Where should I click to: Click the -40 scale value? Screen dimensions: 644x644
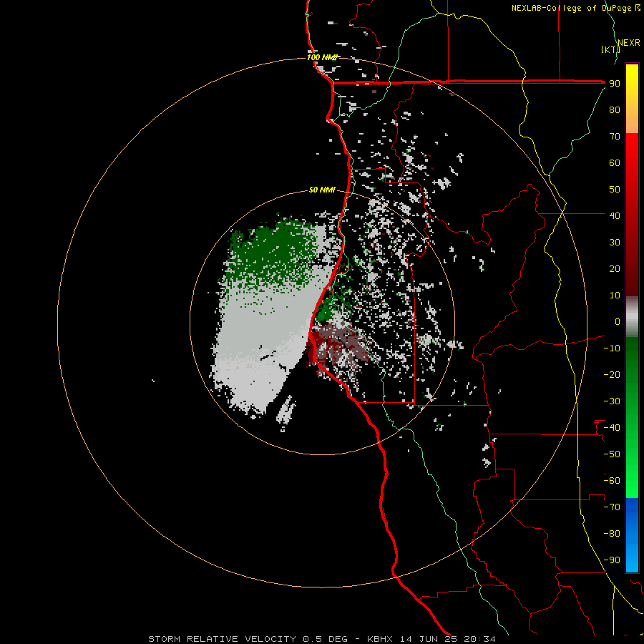(612, 428)
